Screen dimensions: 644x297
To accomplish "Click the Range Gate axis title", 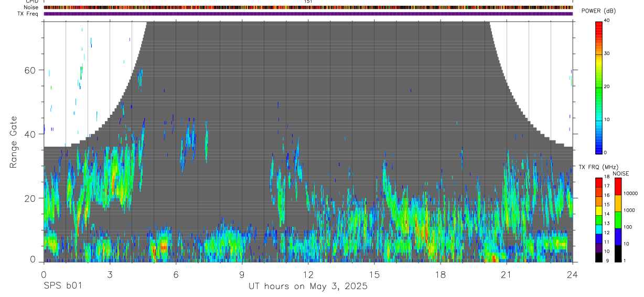I will click(14, 142).
